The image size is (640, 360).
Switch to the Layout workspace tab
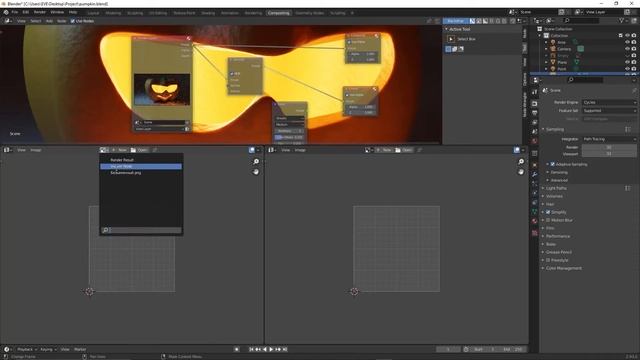[93, 13]
